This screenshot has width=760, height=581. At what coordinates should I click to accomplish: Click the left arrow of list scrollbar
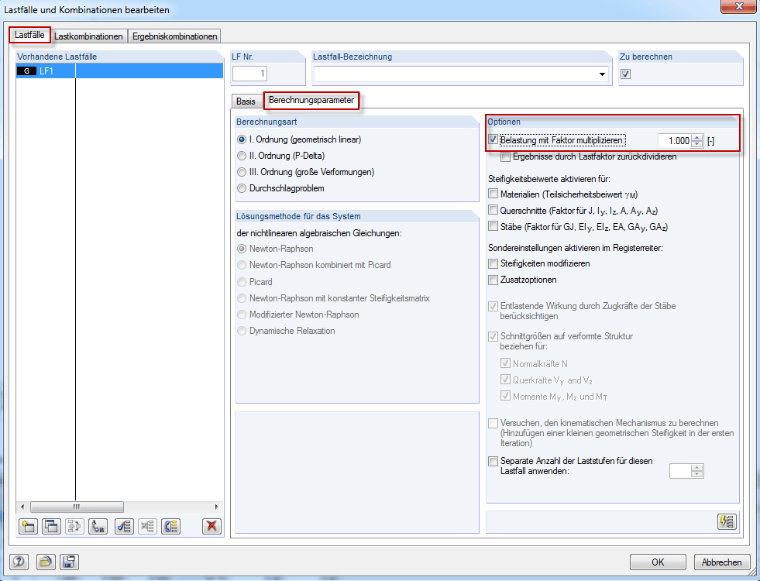[22, 507]
